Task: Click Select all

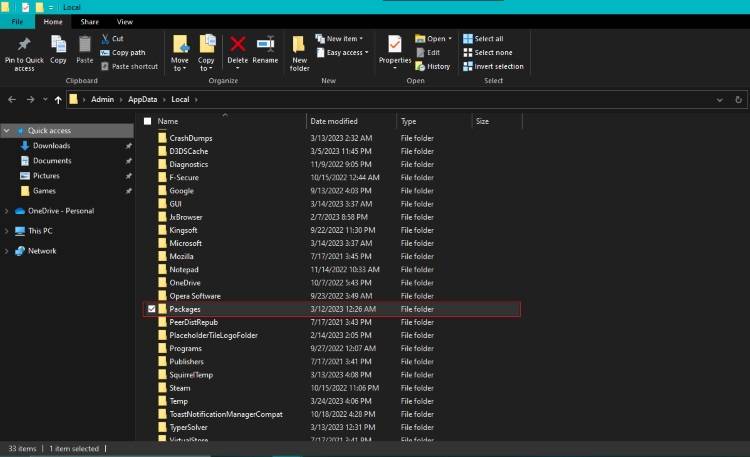Action: 483,39
